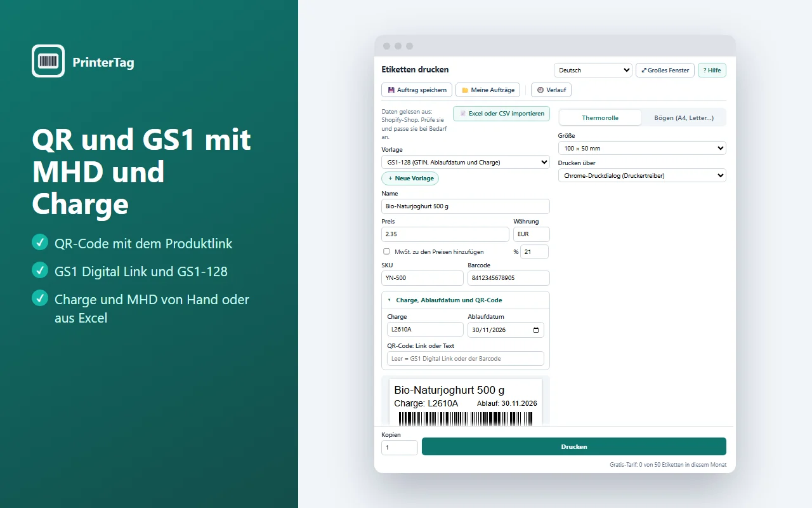Open the Hilfe help button
The height and width of the screenshot is (508, 812).
click(x=712, y=70)
